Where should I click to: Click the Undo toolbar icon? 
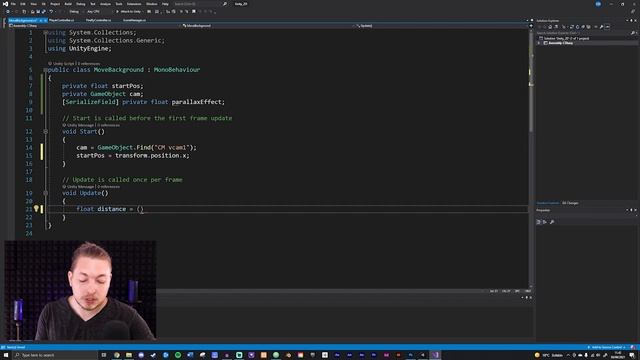51,11
